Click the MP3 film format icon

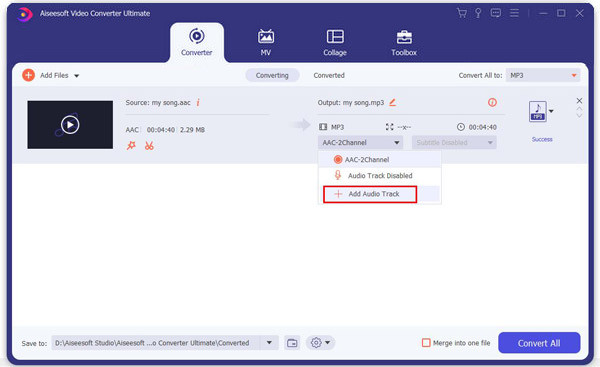pos(323,127)
